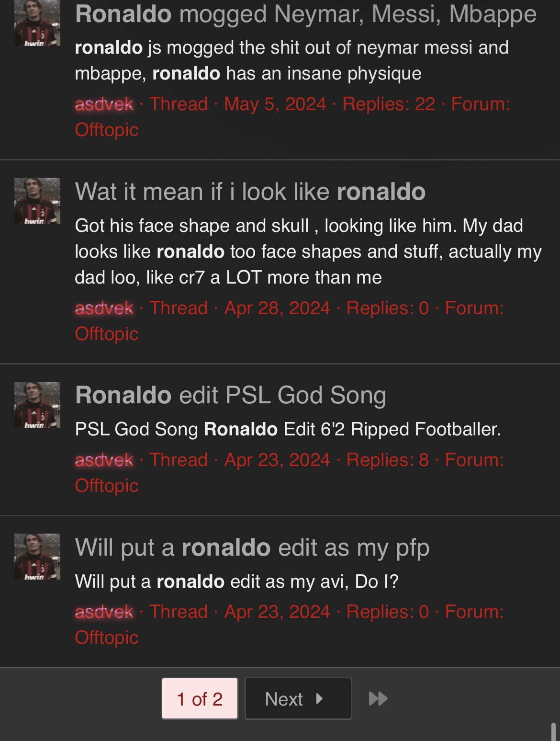Open avatar beside 'Wat it mean' thread

coord(37,201)
